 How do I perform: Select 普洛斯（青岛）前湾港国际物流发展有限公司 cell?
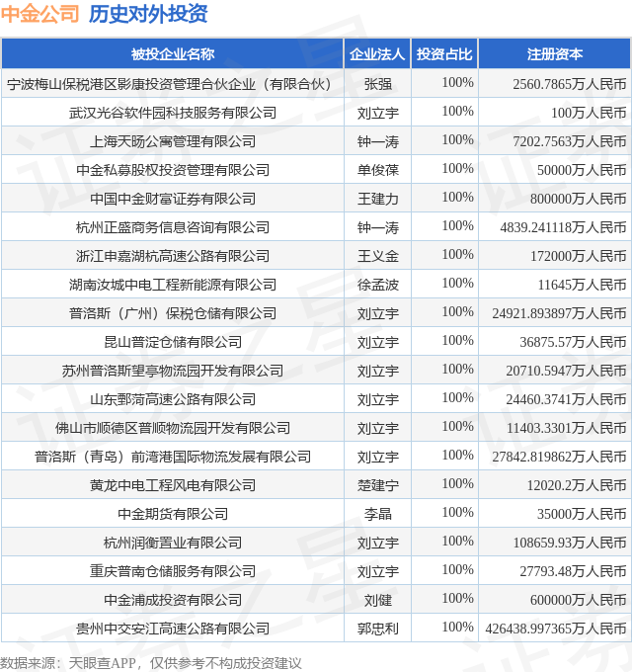coord(173,457)
